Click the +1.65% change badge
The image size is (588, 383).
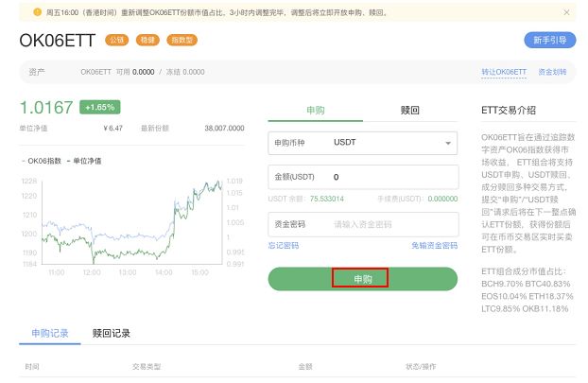pyautogui.click(x=100, y=107)
